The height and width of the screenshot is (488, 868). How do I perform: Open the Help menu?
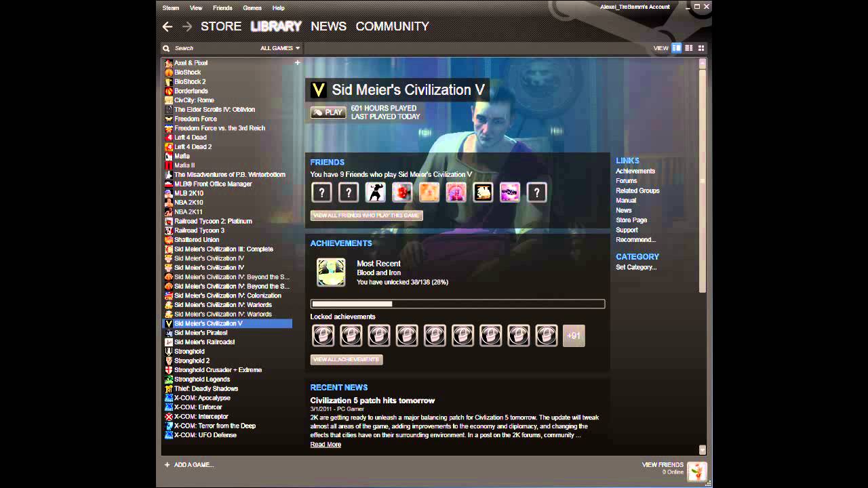point(279,8)
